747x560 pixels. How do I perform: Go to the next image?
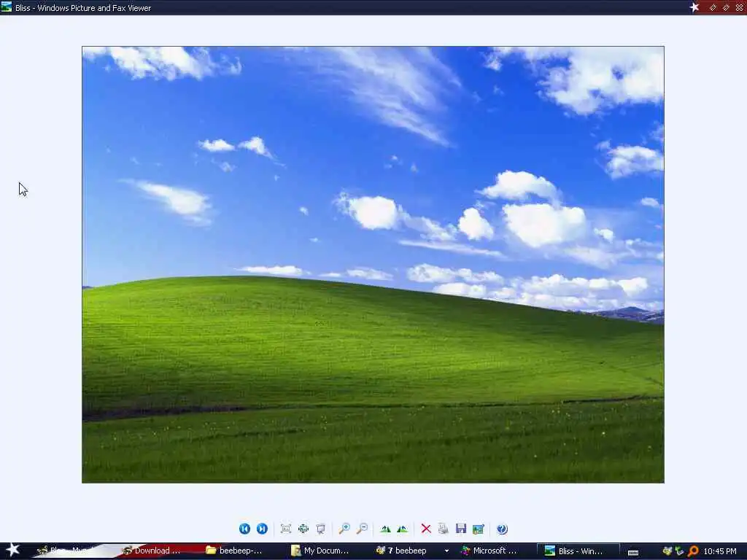(262, 529)
